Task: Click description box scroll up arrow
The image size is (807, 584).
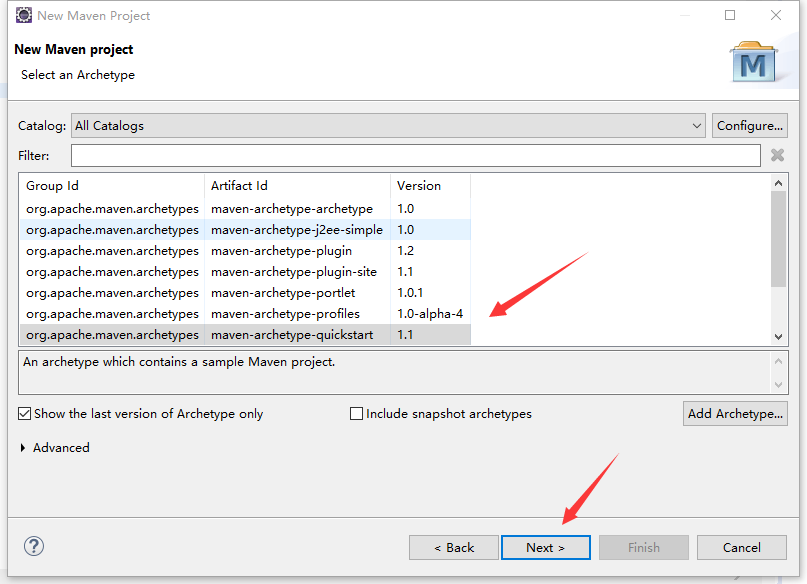Action: [x=778, y=361]
